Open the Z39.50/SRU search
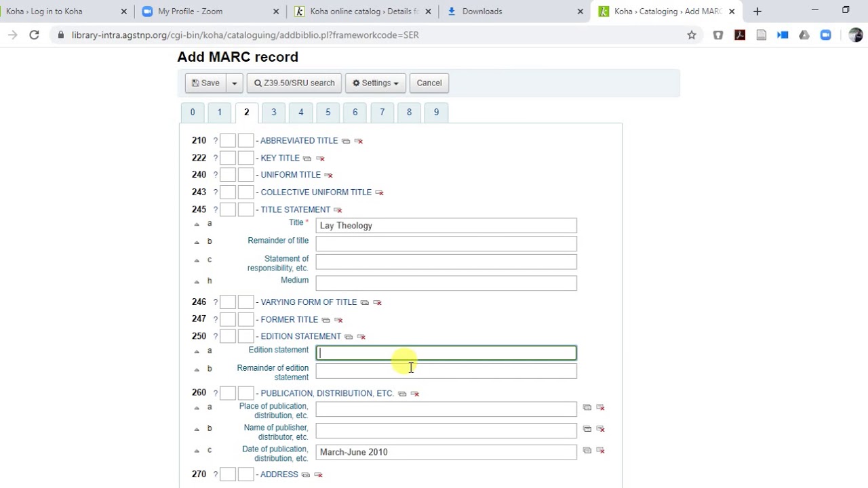868x488 pixels. 294,83
